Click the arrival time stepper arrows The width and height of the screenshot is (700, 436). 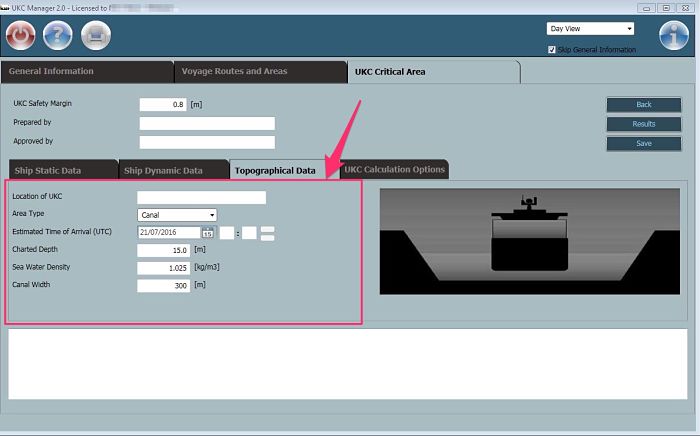click(x=267, y=233)
